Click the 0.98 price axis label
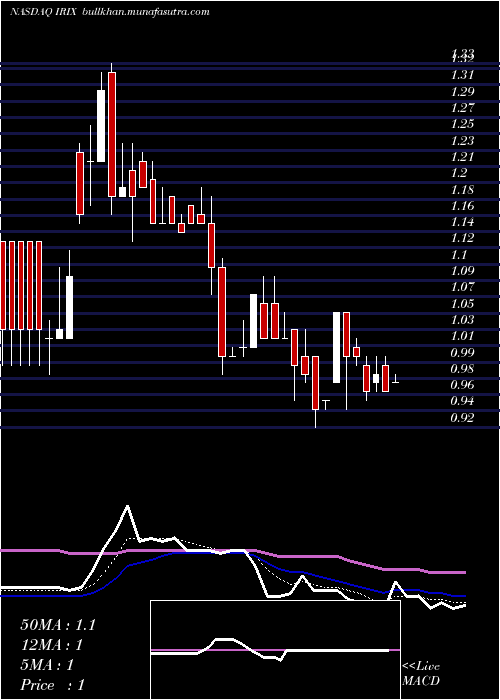 click(462, 369)
